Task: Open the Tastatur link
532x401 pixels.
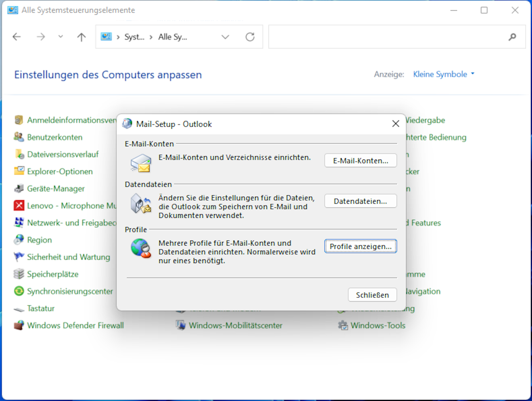Action: 40,308
